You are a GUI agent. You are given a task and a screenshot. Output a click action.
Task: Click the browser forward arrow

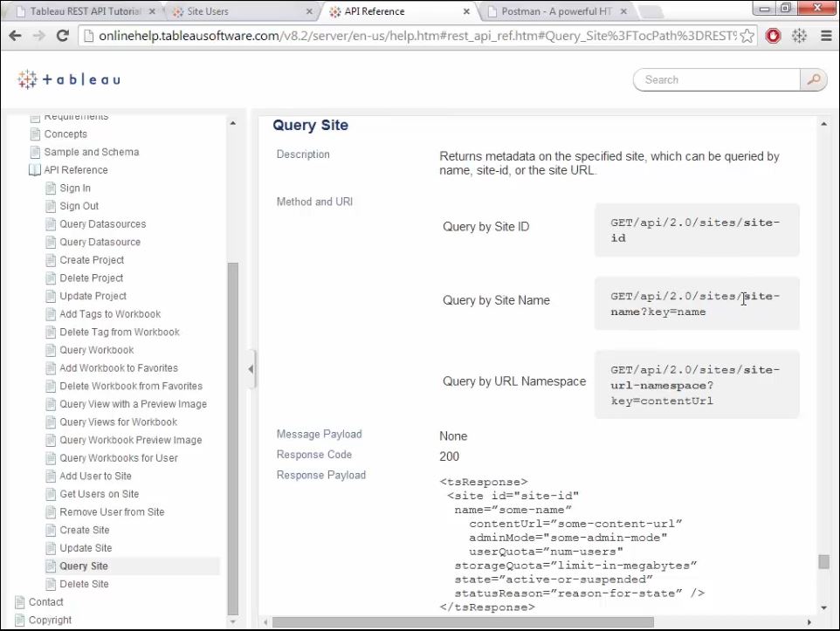(39, 36)
